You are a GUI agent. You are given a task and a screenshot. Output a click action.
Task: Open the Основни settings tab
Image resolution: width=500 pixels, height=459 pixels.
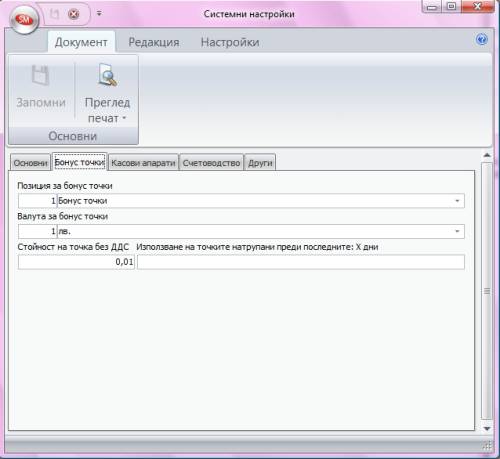pyautogui.click(x=30, y=163)
